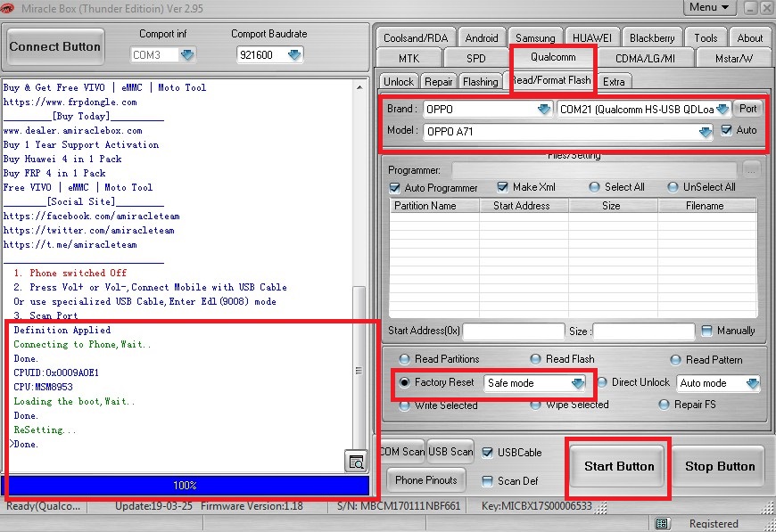Screen dimensions: 776x532
Task: Switch to the Blackberry tab
Action: [x=652, y=38]
